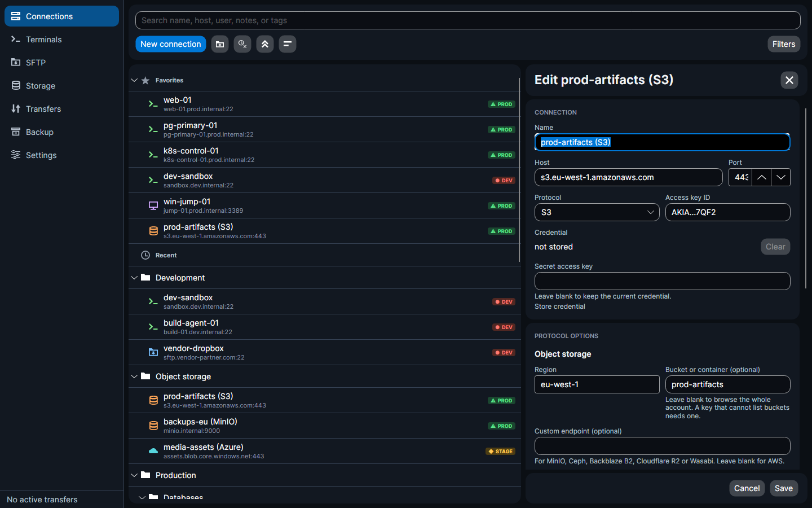812x508 pixels.
Task: Select prod-artifacts (S3) under Object storage
Action: coord(324,400)
